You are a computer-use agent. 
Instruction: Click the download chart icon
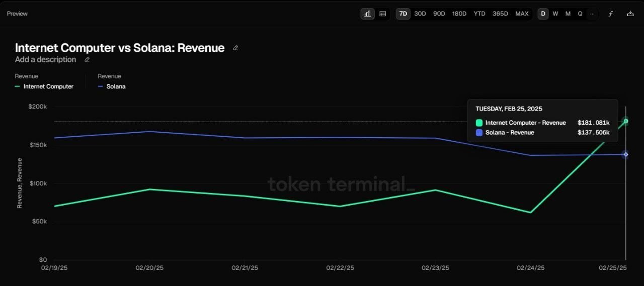[x=630, y=14]
